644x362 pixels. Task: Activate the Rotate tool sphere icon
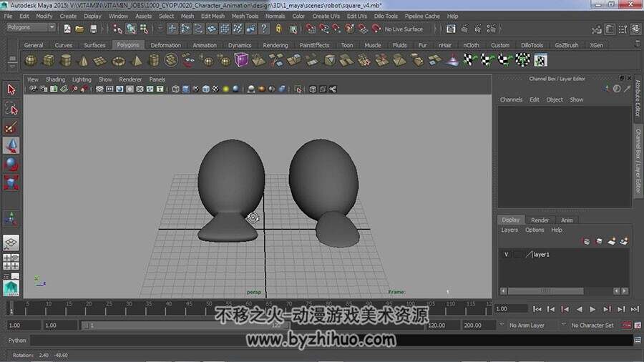point(11,165)
